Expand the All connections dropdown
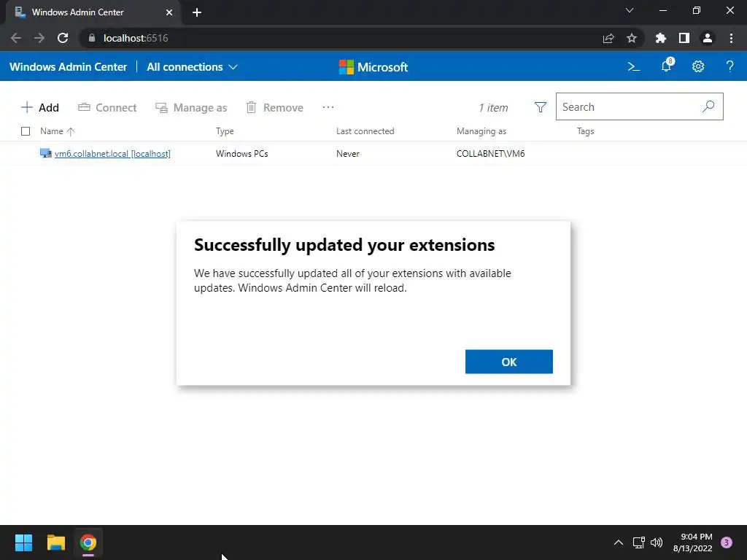 [192, 67]
